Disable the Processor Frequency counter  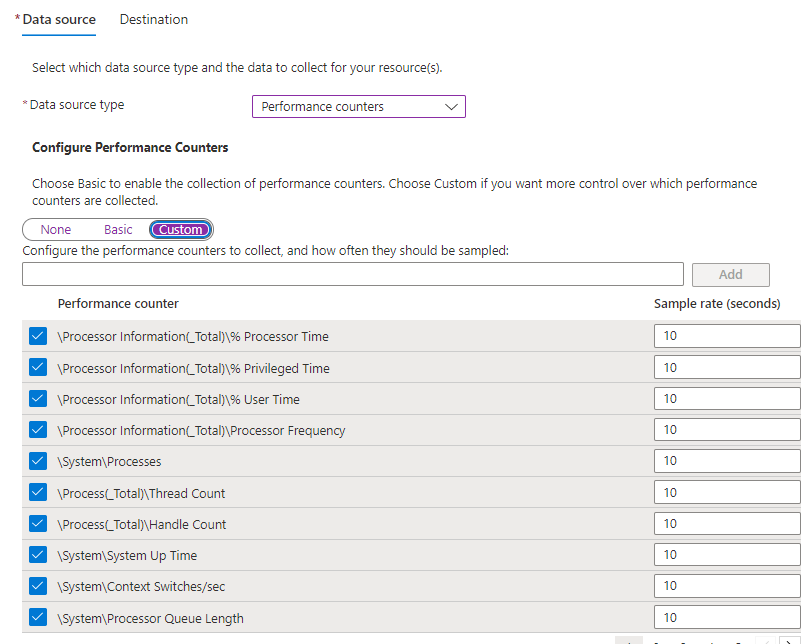coord(38,429)
